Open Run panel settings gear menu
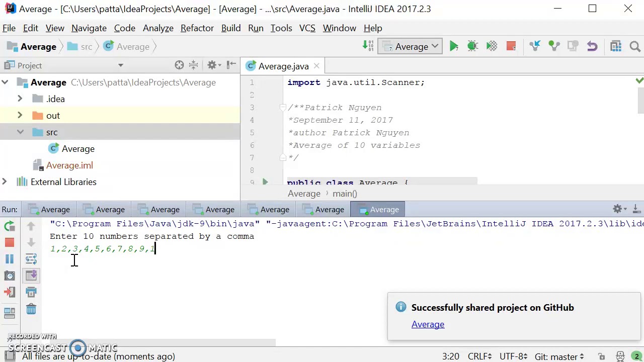The image size is (644, 362). pos(619,209)
